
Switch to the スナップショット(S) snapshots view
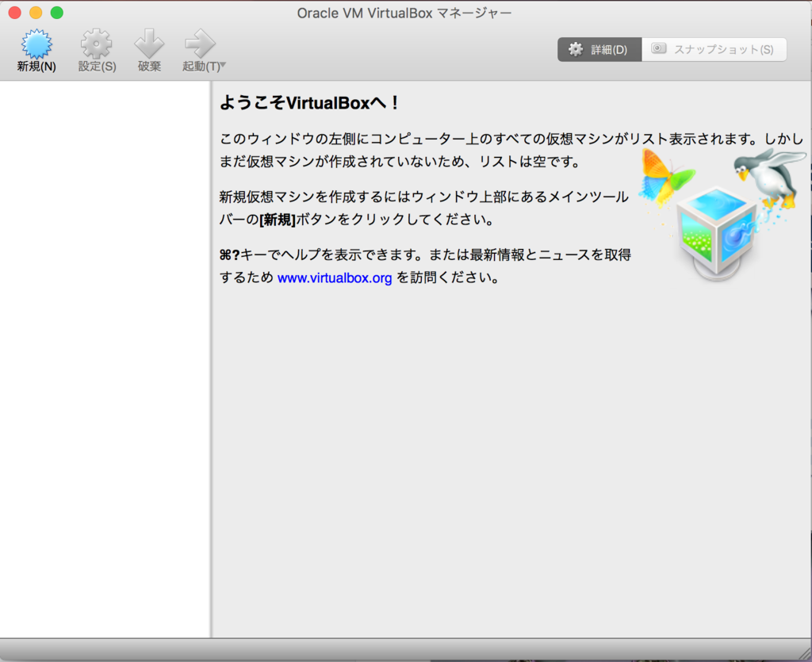tap(714, 48)
